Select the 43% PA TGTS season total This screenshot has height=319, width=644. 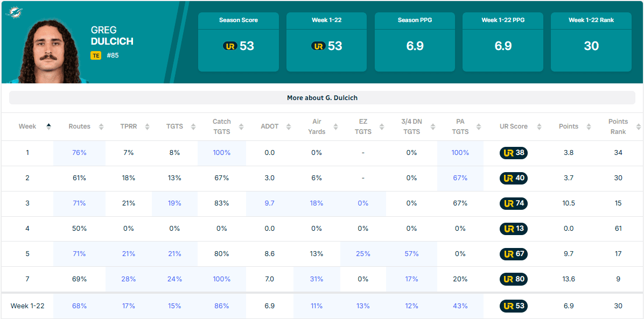coord(460,306)
